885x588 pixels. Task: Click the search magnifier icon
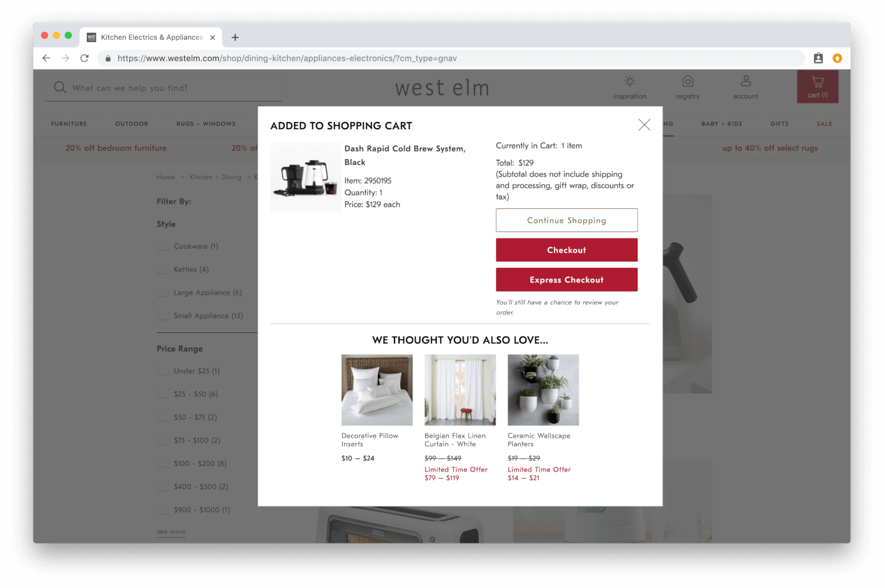(60, 88)
